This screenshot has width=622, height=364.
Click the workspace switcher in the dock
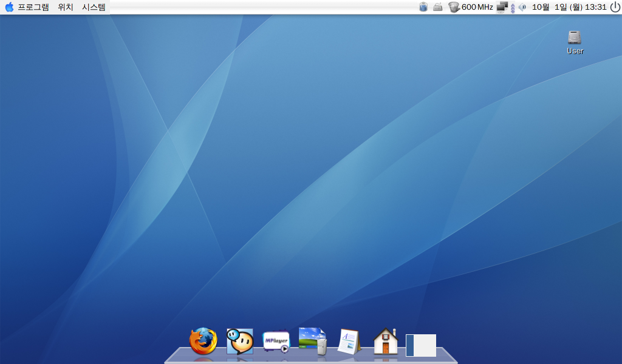pyautogui.click(x=421, y=345)
